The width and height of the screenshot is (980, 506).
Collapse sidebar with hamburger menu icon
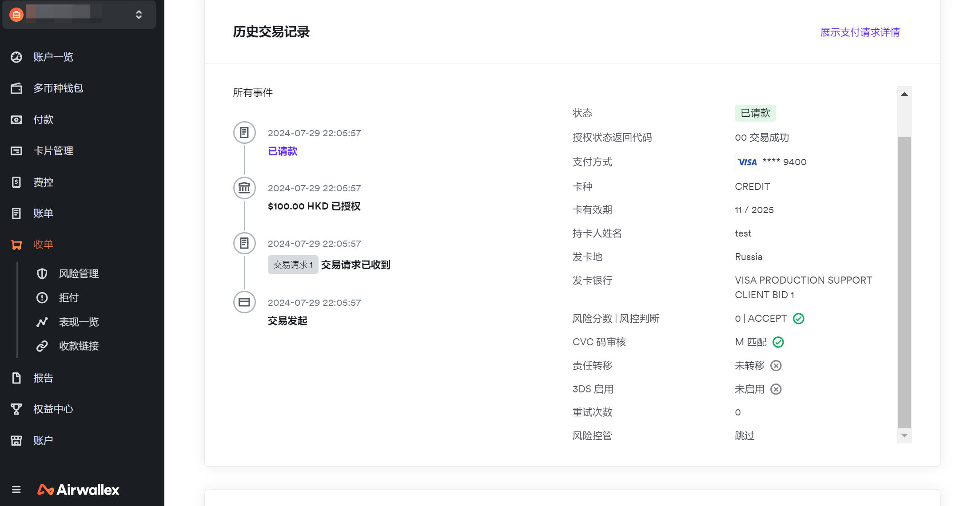(x=16, y=490)
